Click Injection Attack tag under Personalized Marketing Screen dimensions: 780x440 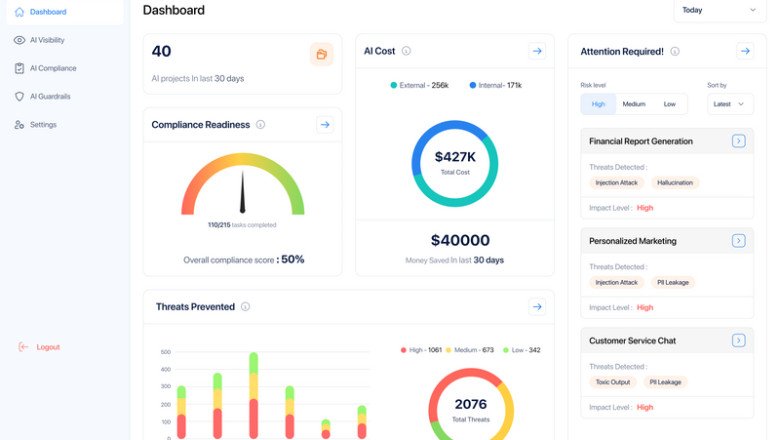(x=616, y=282)
